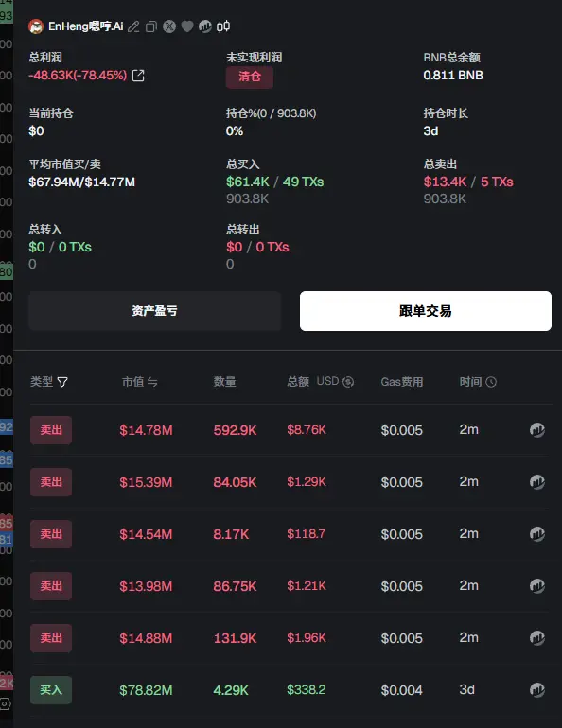Copy wallet address via copy icon
Image resolution: width=562 pixels, height=728 pixels.
151,26
